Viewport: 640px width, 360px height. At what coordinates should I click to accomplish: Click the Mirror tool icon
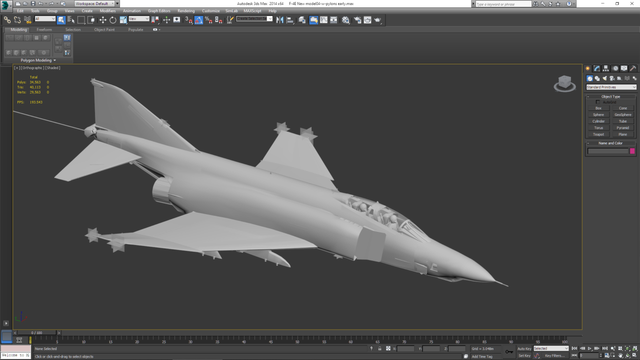pos(280,20)
